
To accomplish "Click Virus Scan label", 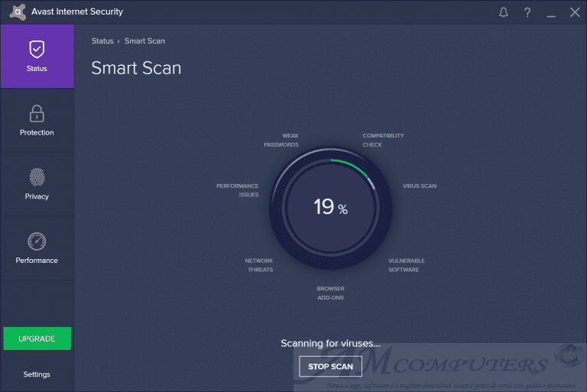I will click(x=420, y=186).
